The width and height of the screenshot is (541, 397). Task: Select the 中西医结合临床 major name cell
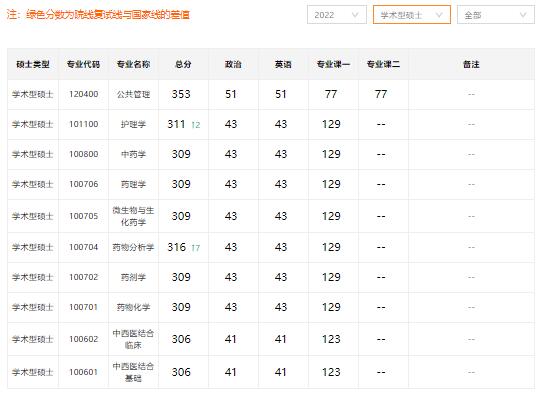coord(134,339)
